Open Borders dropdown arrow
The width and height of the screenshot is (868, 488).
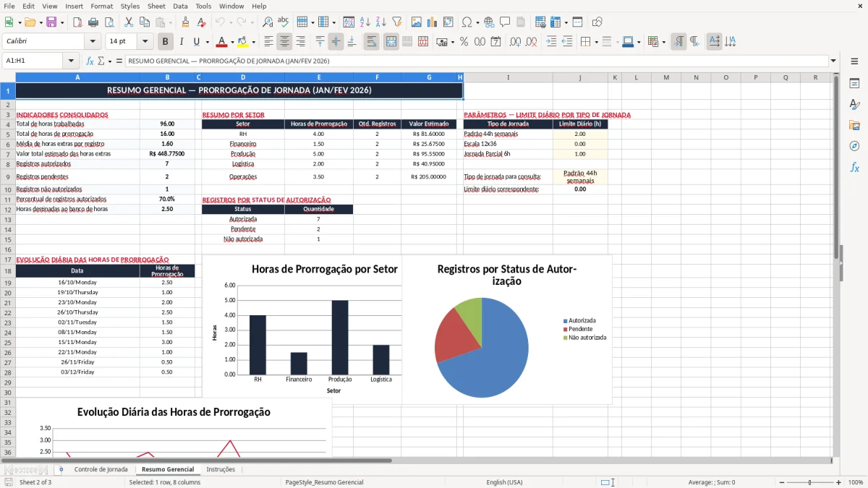[596, 42]
